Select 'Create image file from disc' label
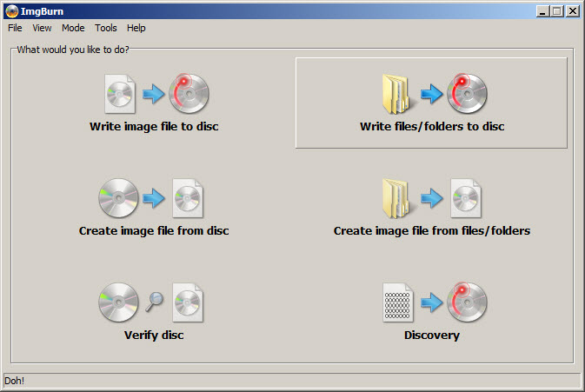 (154, 231)
